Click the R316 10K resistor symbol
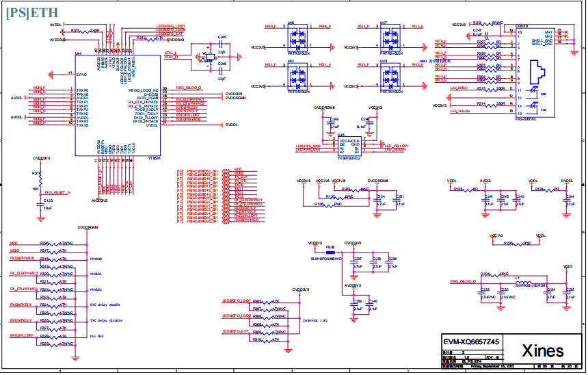Viewport: 588px width, 375px height. 40,181
